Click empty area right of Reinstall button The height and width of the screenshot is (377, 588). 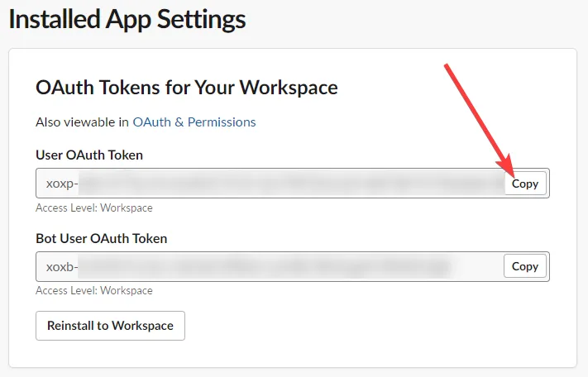coord(372,326)
